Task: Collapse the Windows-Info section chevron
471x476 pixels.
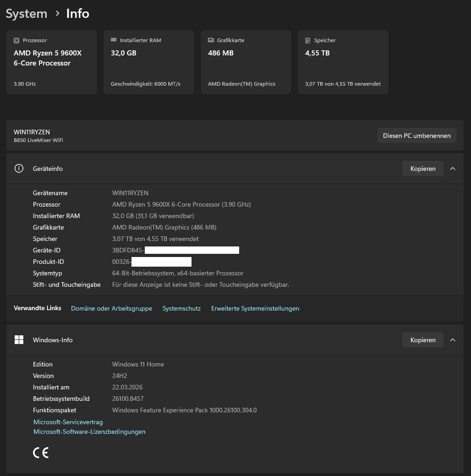Action: point(453,340)
